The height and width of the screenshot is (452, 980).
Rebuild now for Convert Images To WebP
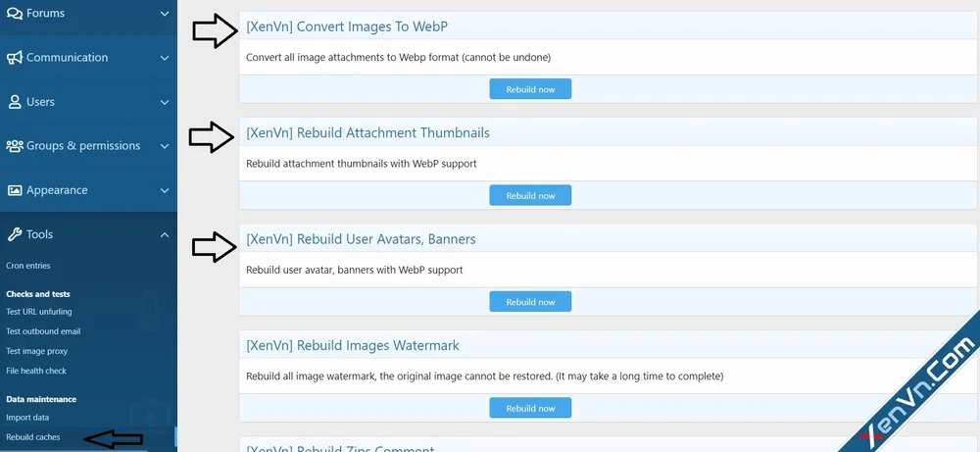tap(530, 89)
